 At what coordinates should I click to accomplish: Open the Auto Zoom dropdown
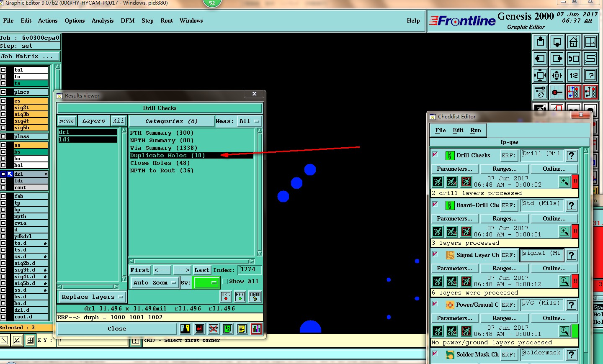tap(155, 283)
